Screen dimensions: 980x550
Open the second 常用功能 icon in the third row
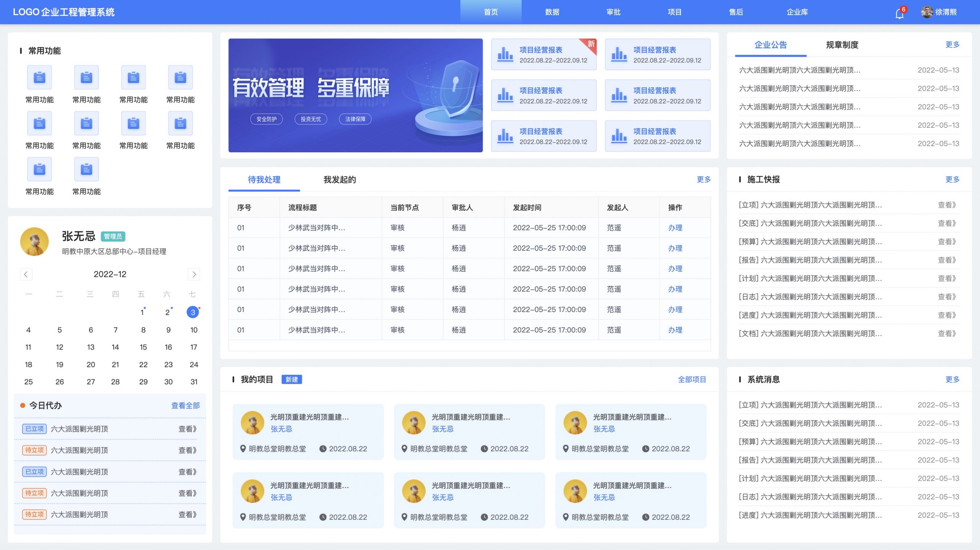tap(87, 169)
